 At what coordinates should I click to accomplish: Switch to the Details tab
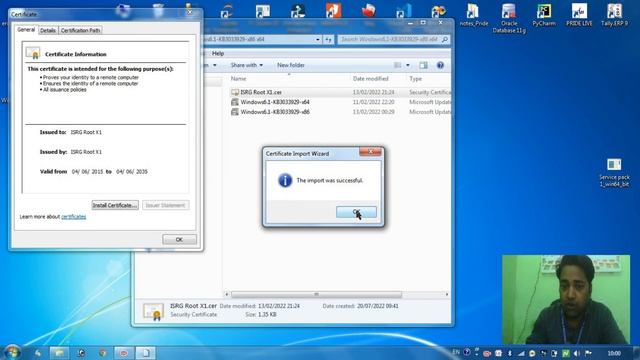pos(48,30)
